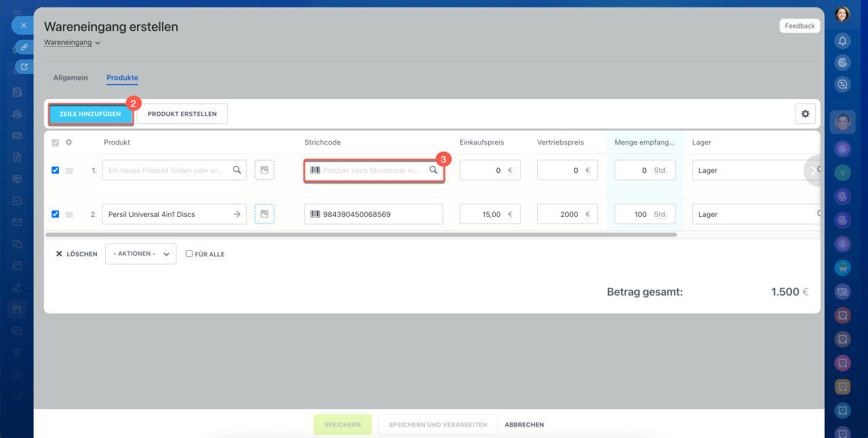868x438 pixels.
Task: Expand the Aktionen dropdown
Action: click(x=140, y=254)
